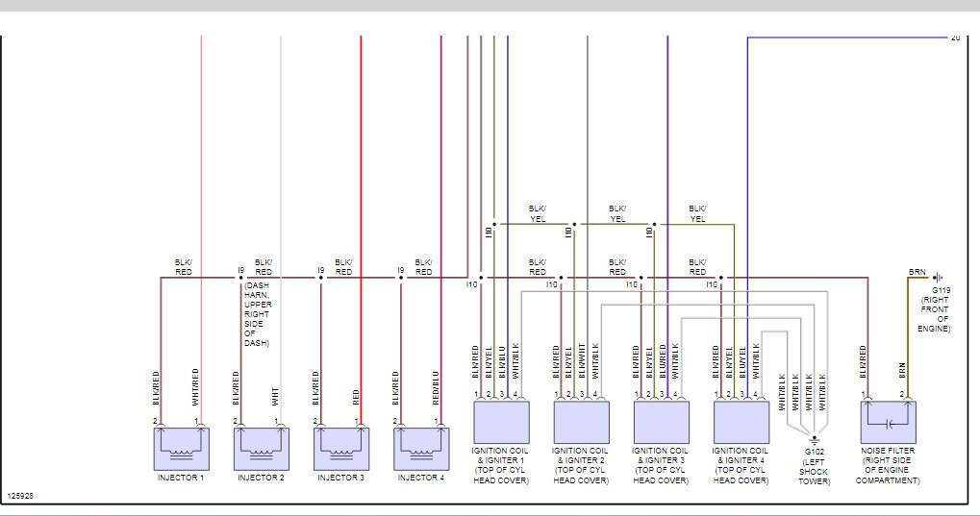The image size is (980, 516).
Task: Click the "DASH HARN, UPPER RIGHT SIDE OF DASH" note
Action: coord(257,314)
